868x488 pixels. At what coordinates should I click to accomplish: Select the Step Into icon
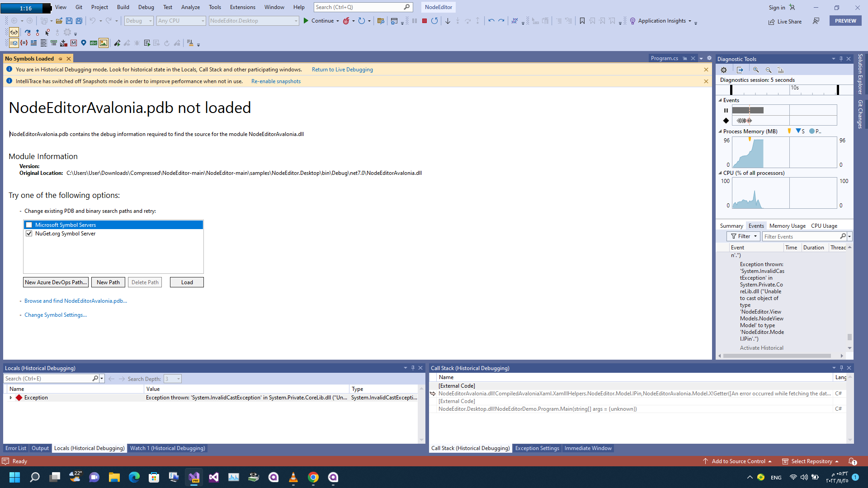click(x=458, y=21)
